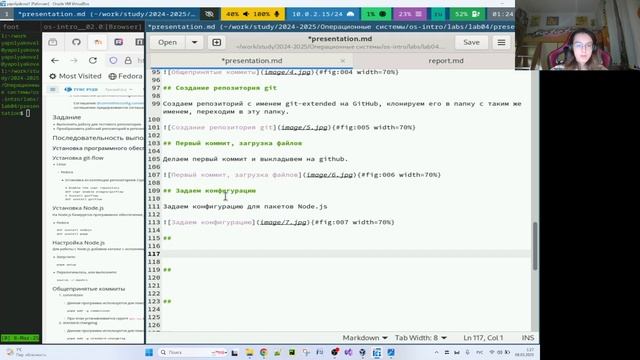
Task: Switch keyboard layout ru indicator
Action: coord(438,14)
